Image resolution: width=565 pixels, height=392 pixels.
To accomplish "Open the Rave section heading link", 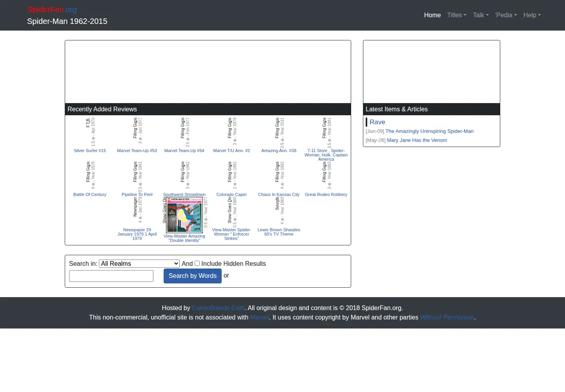I will pyautogui.click(x=377, y=122).
